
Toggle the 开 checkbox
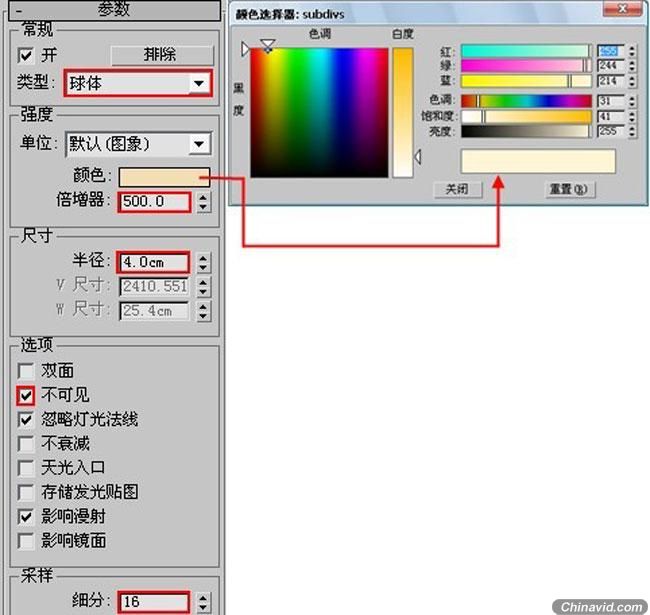26,55
